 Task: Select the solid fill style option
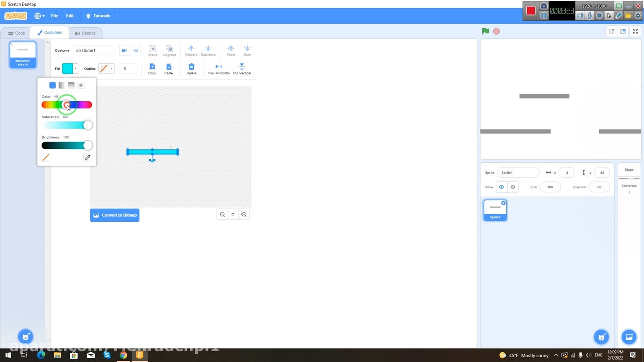pos(53,85)
